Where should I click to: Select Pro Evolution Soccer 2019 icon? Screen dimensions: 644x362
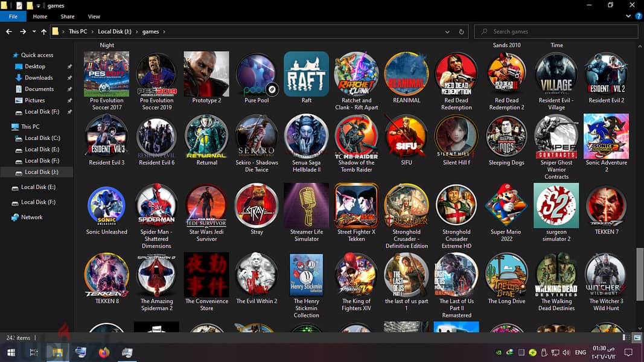pyautogui.click(x=156, y=74)
